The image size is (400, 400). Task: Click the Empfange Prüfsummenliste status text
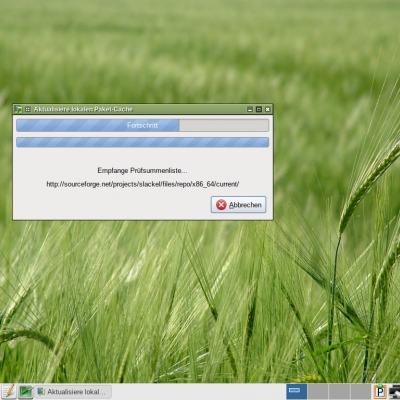coord(142,170)
